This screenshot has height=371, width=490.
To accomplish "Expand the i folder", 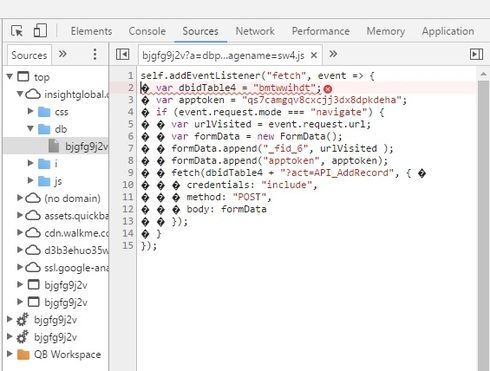I will click(x=30, y=163).
